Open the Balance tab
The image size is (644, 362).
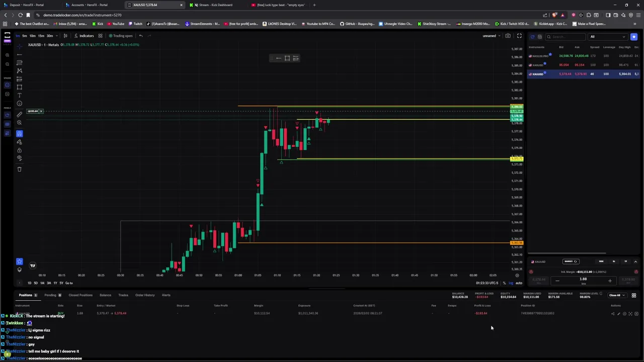point(105,295)
